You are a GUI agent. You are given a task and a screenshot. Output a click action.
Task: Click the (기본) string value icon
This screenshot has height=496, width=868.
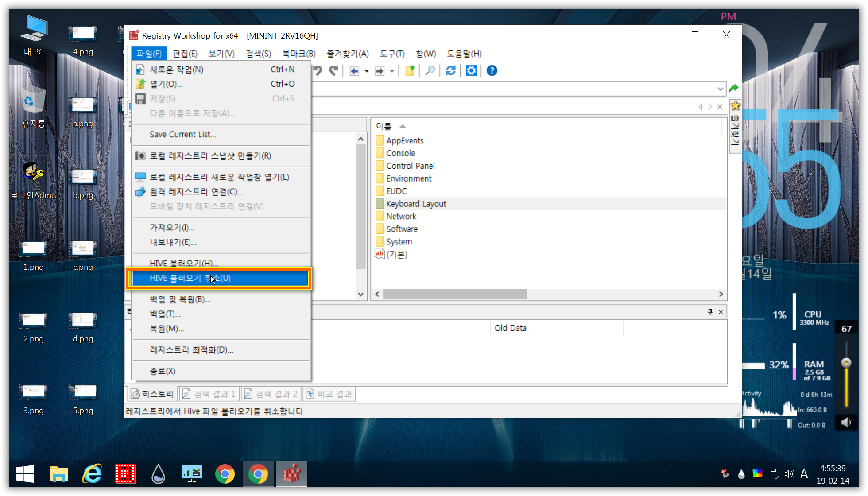[x=380, y=254]
